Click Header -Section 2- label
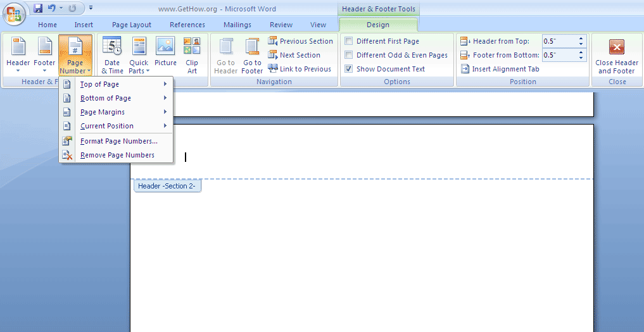Screen dimensions: 644x332 [167, 186]
